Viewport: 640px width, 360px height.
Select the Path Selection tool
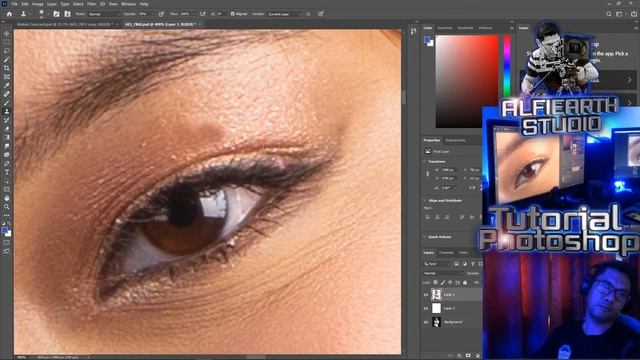(x=7, y=180)
